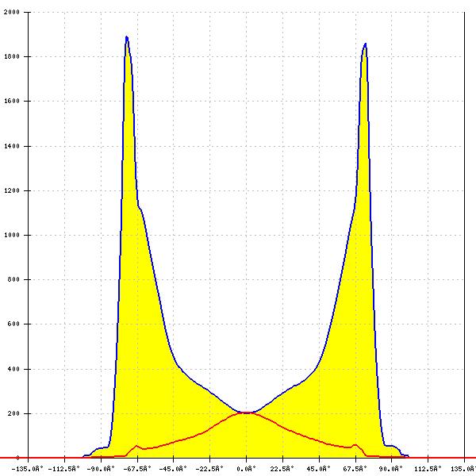The height and width of the screenshot is (476, 476).
Task: Click the 800 y-axis label
Action: 13,279
